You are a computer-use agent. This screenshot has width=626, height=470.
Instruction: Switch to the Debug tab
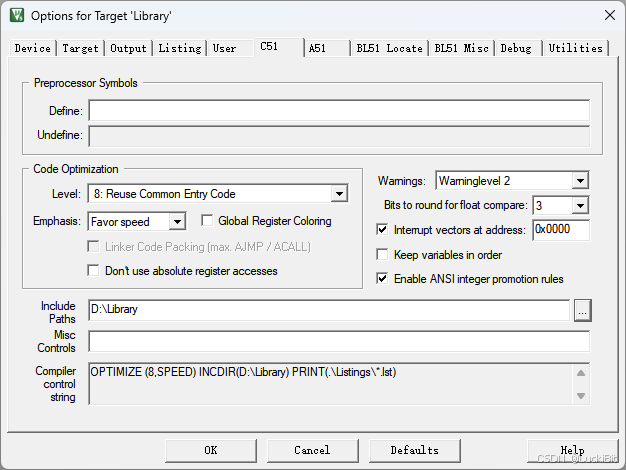(516, 48)
